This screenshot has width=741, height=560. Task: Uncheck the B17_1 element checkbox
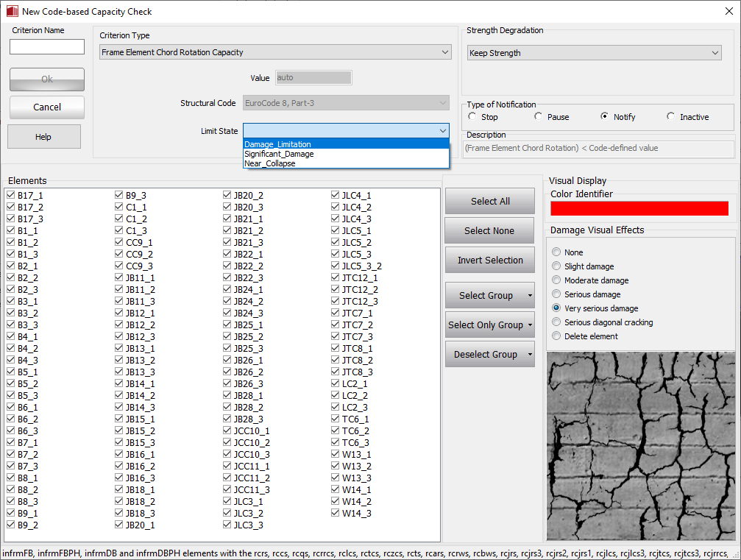coord(11,195)
